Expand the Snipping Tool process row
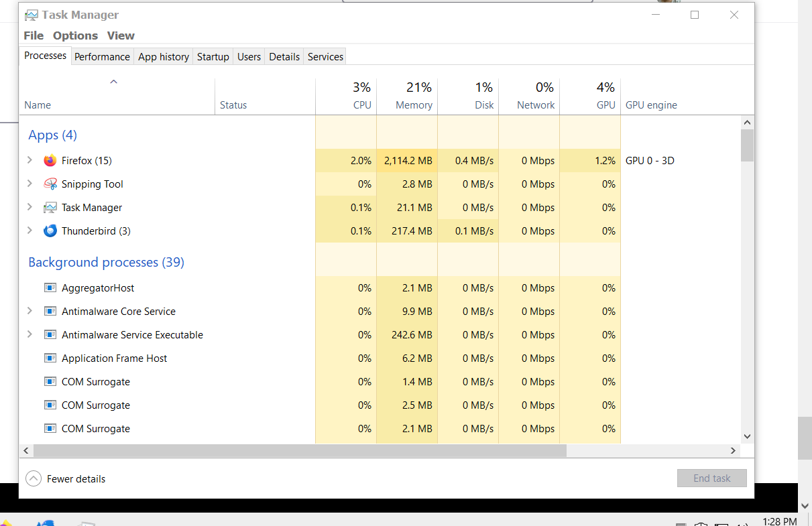The height and width of the screenshot is (526, 812). point(30,184)
